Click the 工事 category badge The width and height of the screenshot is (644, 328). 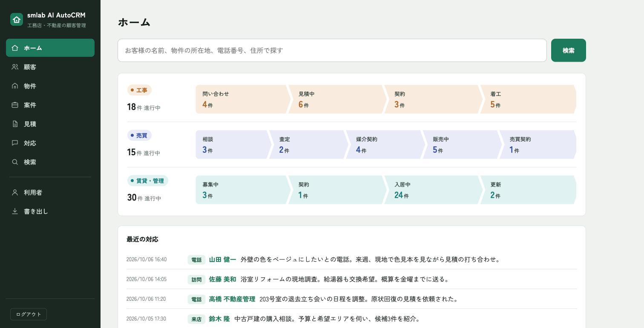click(x=139, y=90)
